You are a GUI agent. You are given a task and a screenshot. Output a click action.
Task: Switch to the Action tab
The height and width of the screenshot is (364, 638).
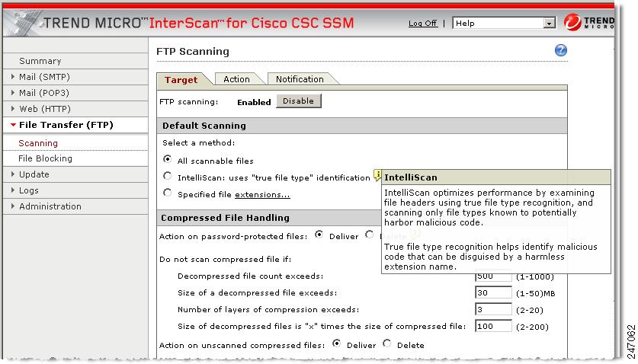[x=237, y=79]
